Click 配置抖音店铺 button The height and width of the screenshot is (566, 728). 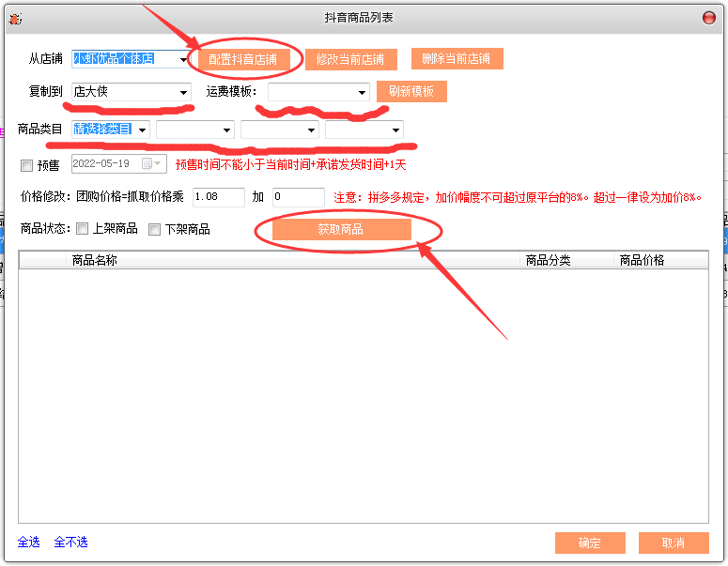pos(243,59)
